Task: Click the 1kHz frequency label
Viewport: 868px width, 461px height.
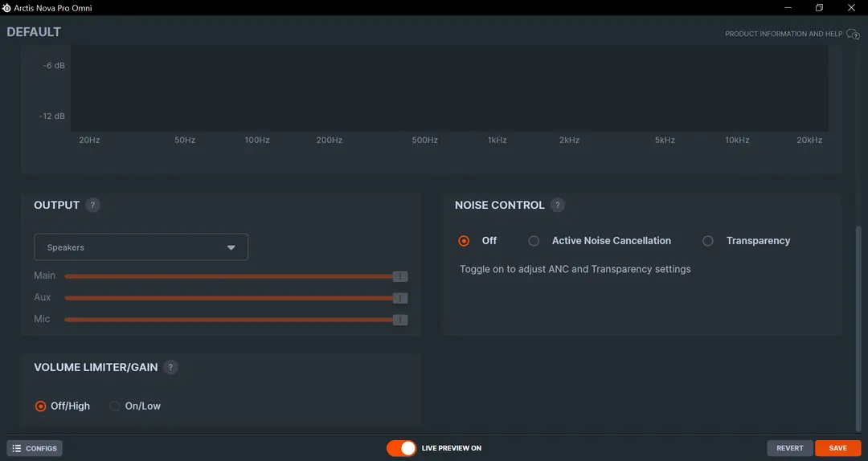Action: 497,140
